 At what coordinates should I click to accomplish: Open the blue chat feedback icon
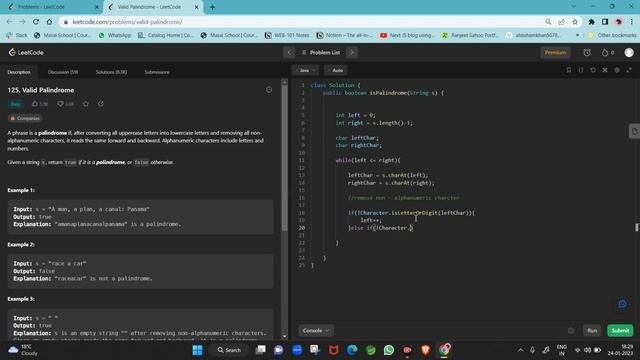coord(622,304)
